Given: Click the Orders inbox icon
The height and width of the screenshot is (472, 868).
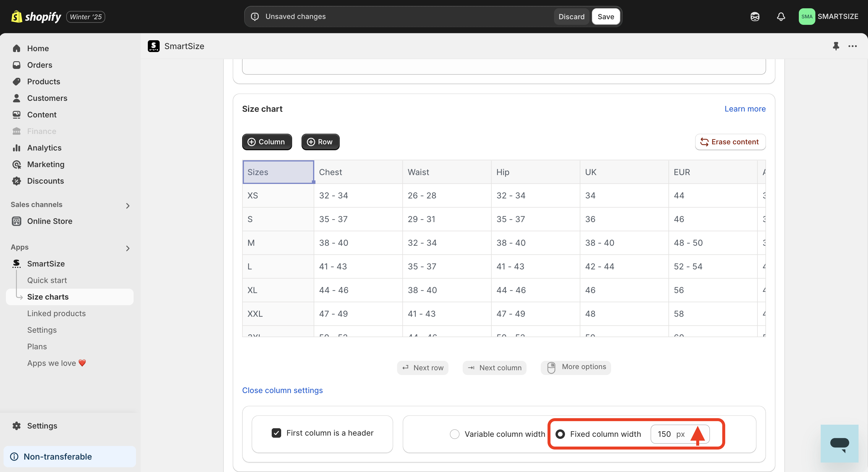Looking at the screenshot, I should [x=17, y=65].
